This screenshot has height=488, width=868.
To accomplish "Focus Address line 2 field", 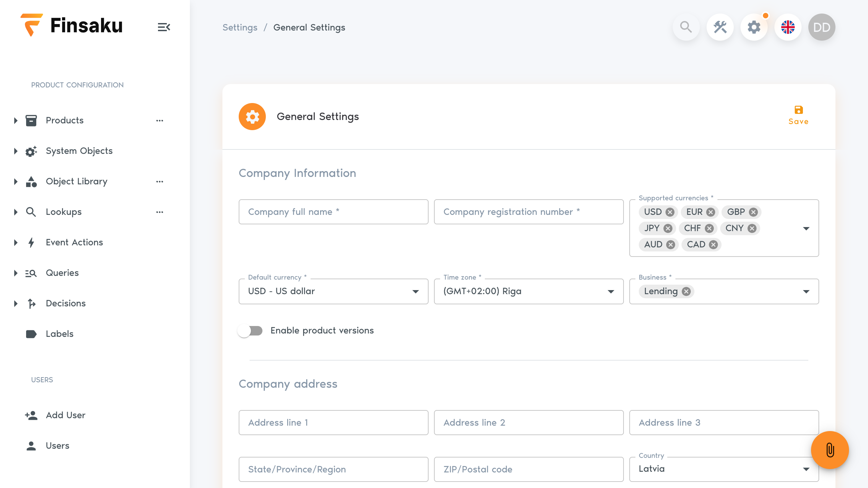I will click(529, 423).
